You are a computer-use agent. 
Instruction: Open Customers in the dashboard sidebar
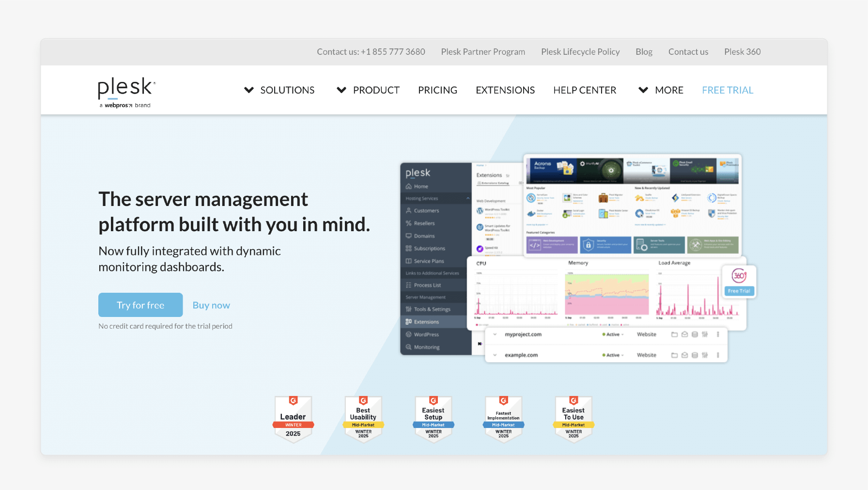pyautogui.click(x=422, y=211)
